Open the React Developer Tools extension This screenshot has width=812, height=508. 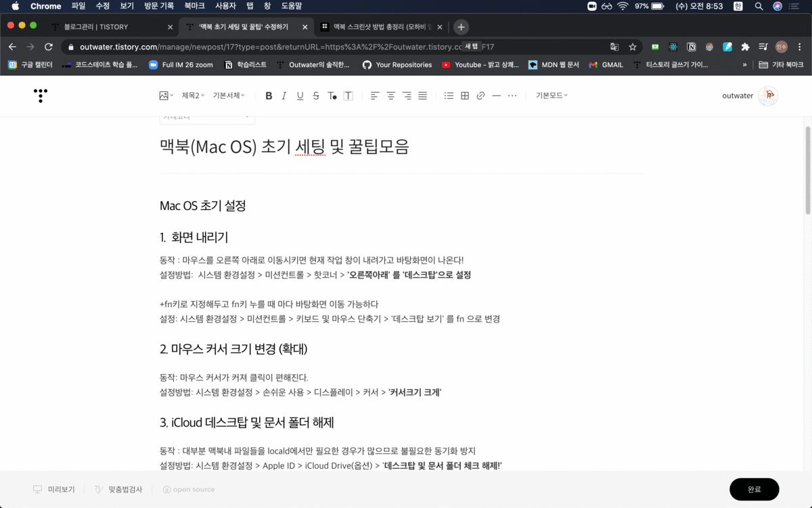[673, 47]
